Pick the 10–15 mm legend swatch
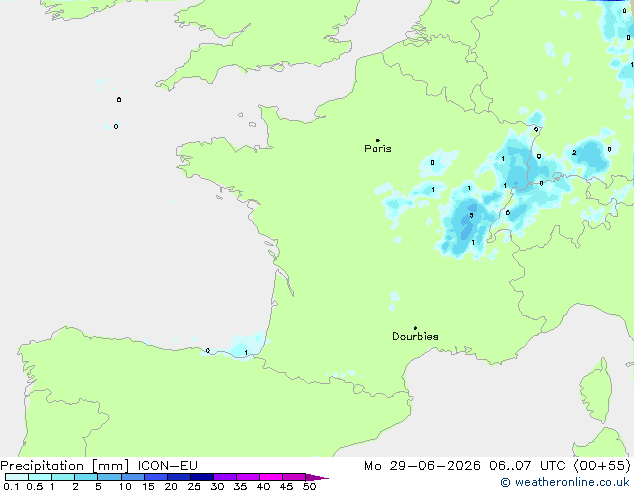Image resolution: width=634 pixels, height=490 pixels. click(132, 477)
